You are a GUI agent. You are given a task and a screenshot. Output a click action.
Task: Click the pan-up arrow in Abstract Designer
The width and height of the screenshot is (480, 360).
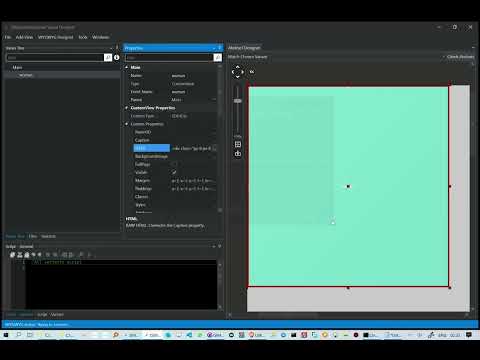[238, 67]
